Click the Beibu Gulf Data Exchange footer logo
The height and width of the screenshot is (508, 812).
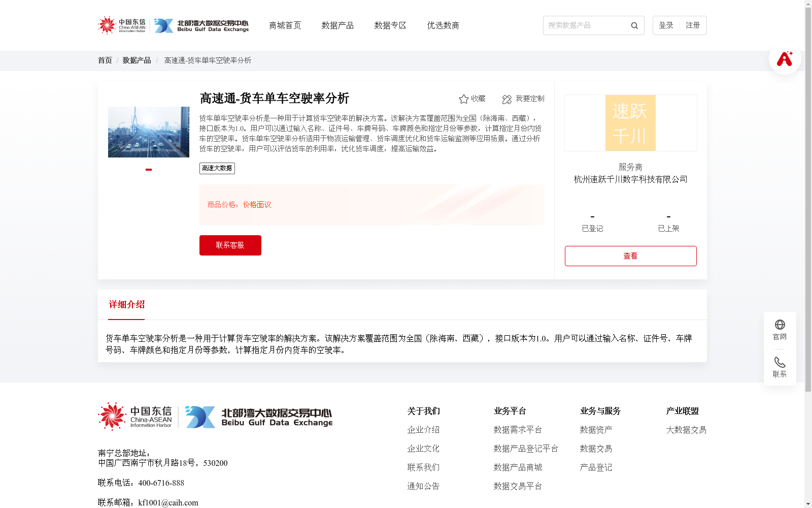pos(259,417)
